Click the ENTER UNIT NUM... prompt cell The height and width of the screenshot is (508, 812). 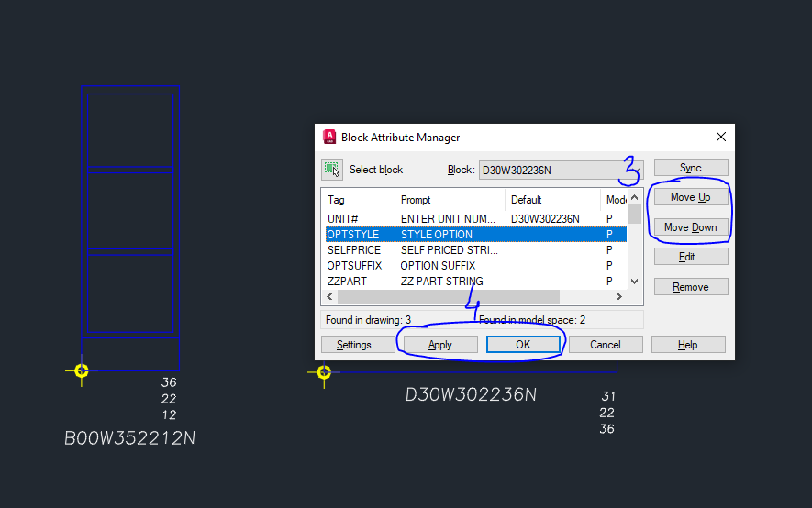click(448, 219)
